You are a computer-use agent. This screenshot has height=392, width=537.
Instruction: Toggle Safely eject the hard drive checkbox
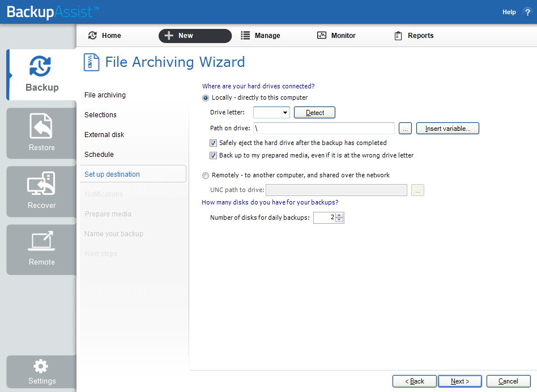click(x=213, y=143)
